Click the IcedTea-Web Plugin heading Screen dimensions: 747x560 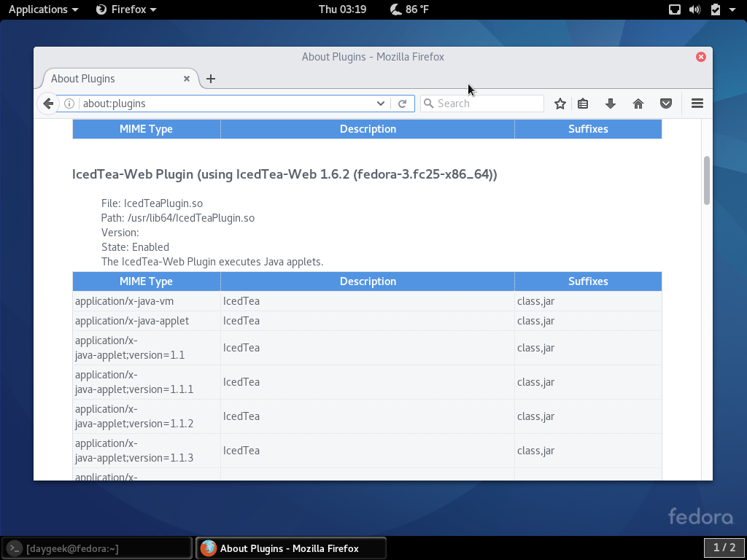coord(285,174)
